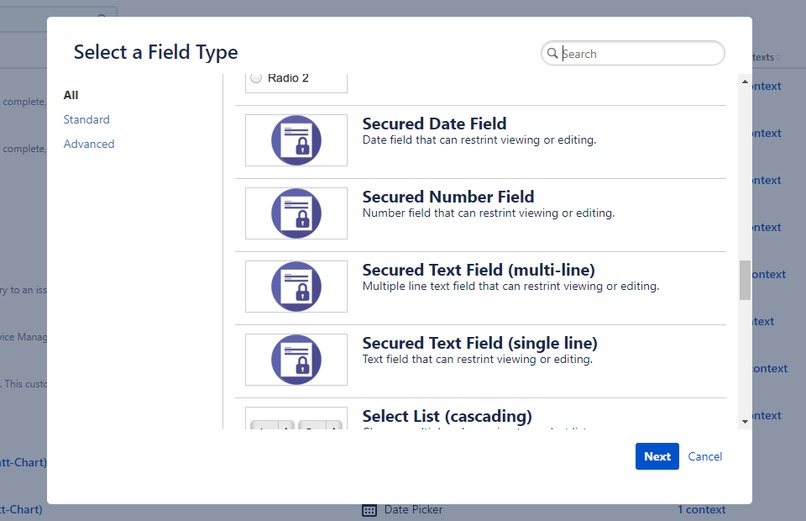Open the '1 context' link in background page
Viewport: 806px width, 521px height.
[701, 510]
